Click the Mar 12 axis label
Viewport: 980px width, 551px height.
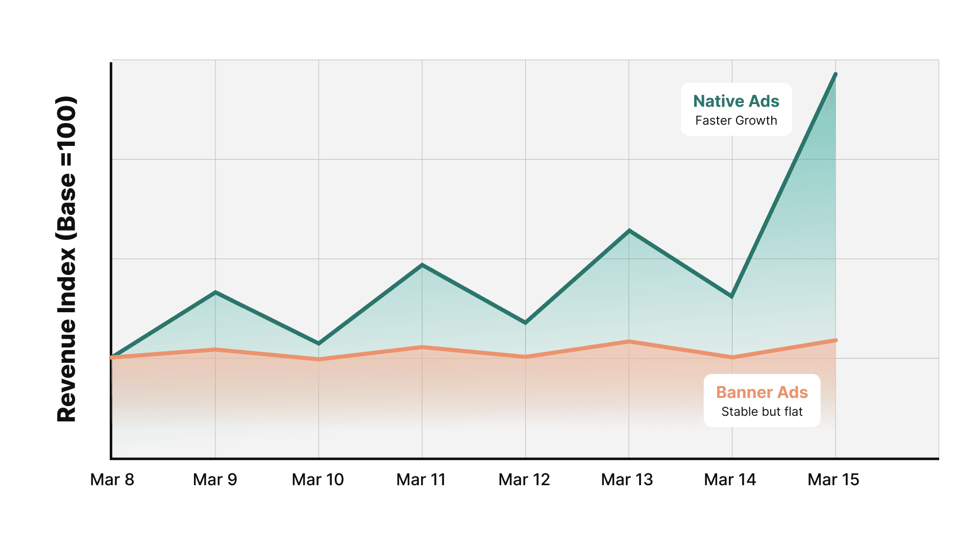tap(524, 480)
